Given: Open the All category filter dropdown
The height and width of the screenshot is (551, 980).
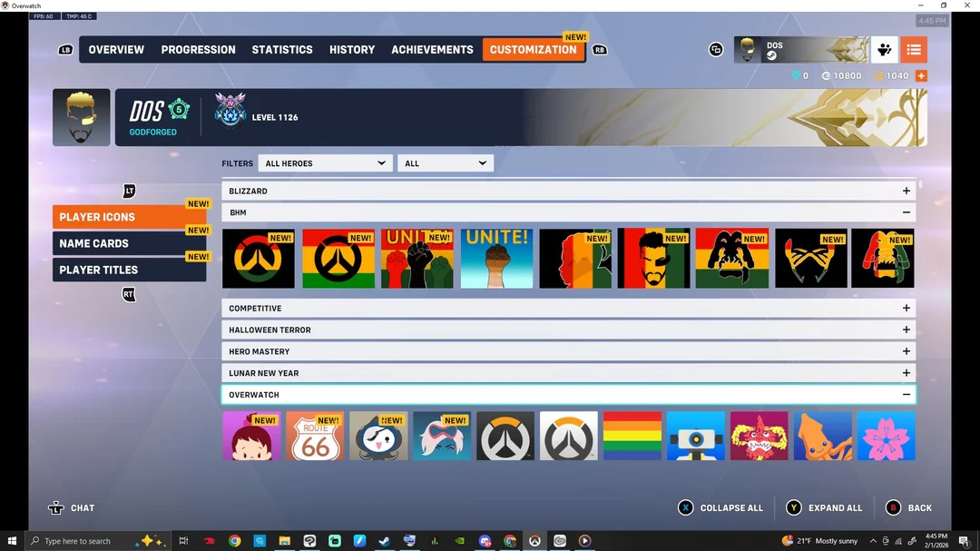Looking at the screenshot, I should coord(445,163).
